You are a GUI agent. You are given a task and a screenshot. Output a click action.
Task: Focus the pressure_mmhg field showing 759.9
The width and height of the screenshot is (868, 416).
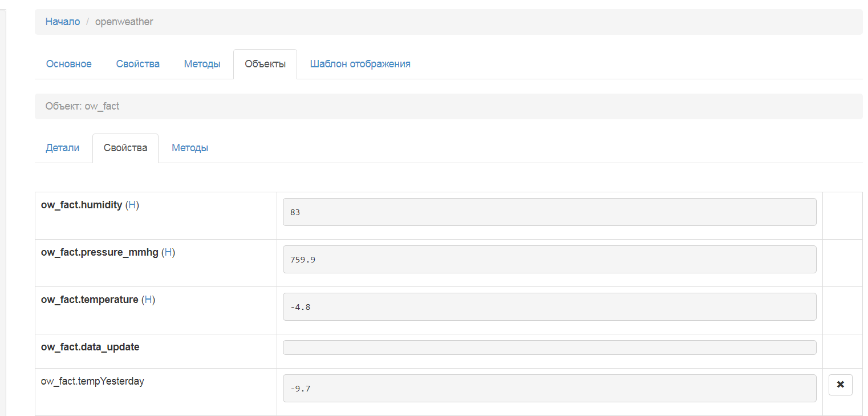[549, 260]
